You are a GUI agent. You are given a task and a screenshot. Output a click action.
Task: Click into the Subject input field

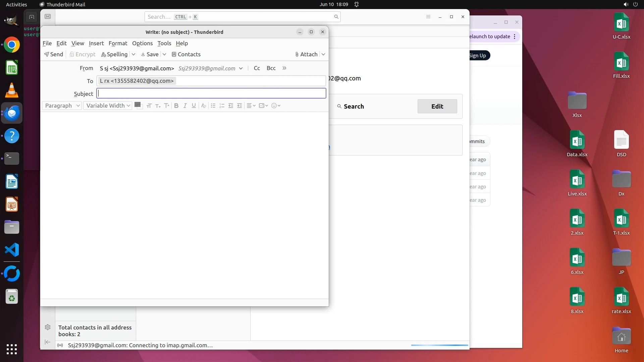(x=211, y=94)
